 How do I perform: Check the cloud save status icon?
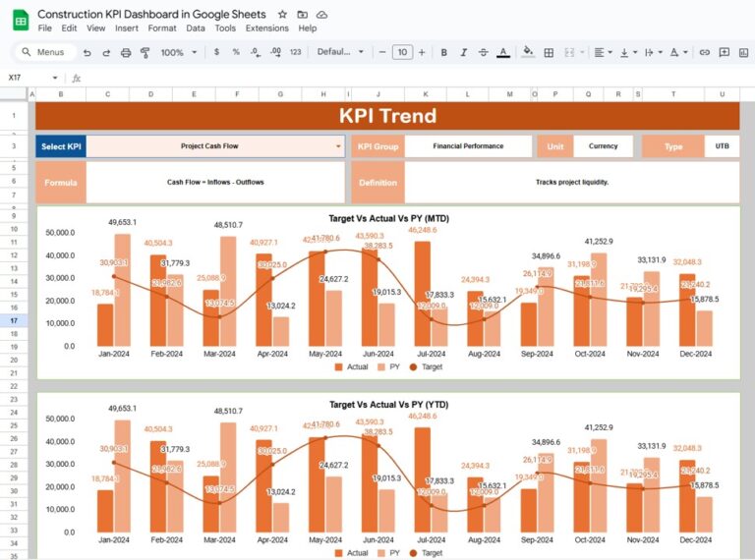pyautogui.click(x=322, y=15)
